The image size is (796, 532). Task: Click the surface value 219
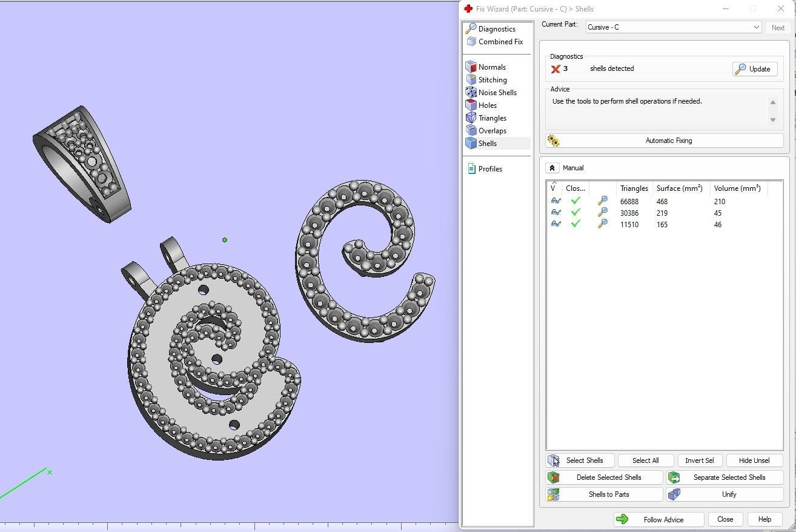tap(662, 213)
